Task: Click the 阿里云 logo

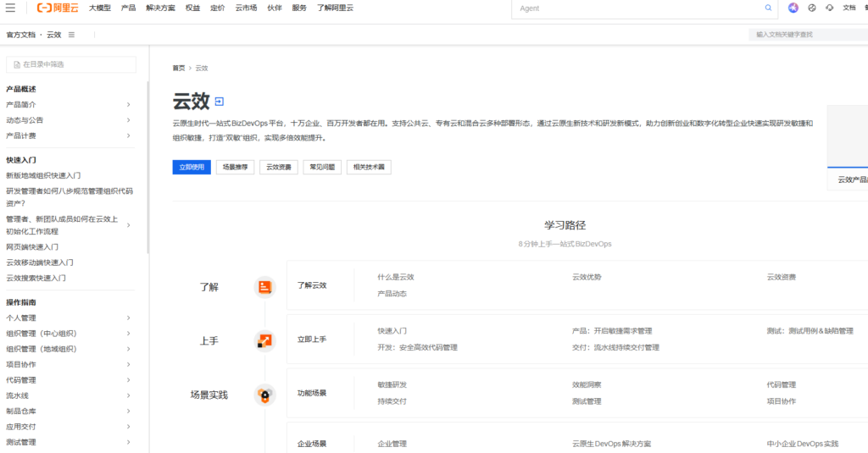Action: tap(58, 8)
